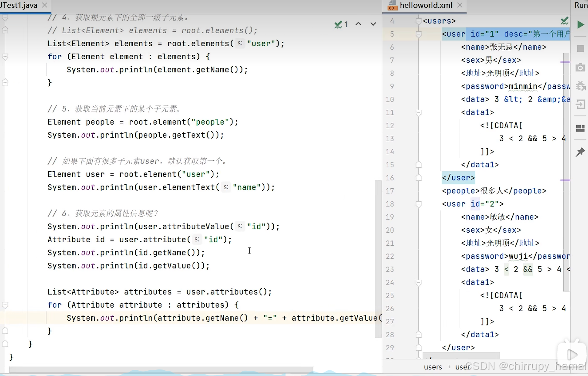Click the green Run play icon
Image resolution: width=588 pixels, height=376 pixels.
[581, 25]
